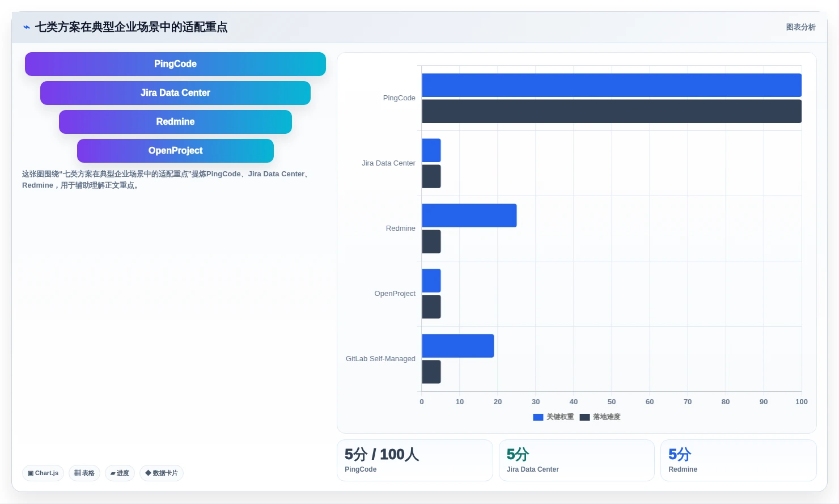Click the lightning icon beside the title
The width and height of the screenshot is (839, 504).
pyautogui.click(x=27, y=27)
